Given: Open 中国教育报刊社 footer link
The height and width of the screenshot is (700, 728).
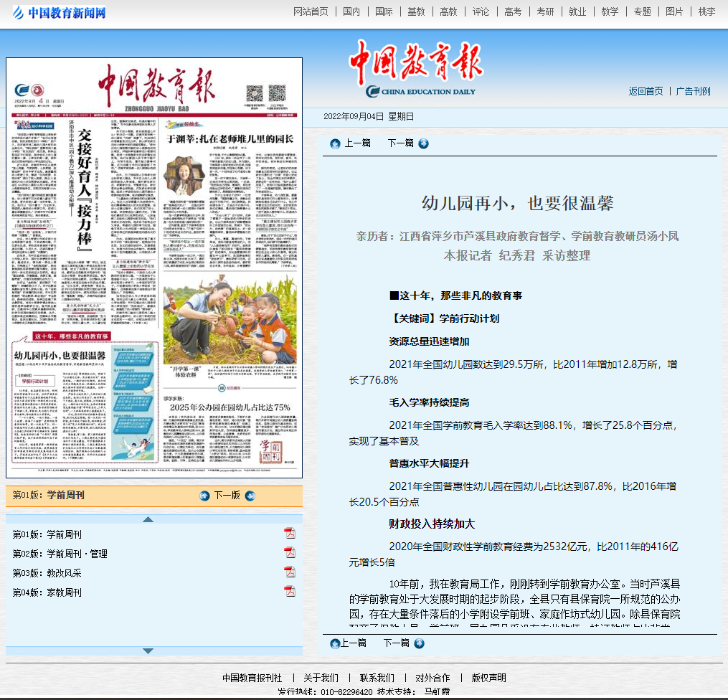Looking at the screenshot, I should point(252,678).
